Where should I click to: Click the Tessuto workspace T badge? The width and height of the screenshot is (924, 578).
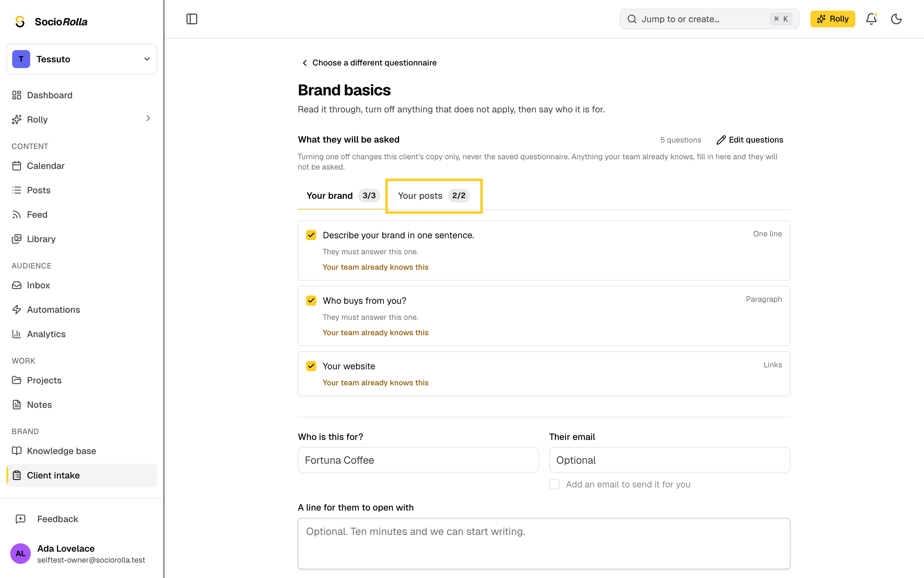[21, 59]
